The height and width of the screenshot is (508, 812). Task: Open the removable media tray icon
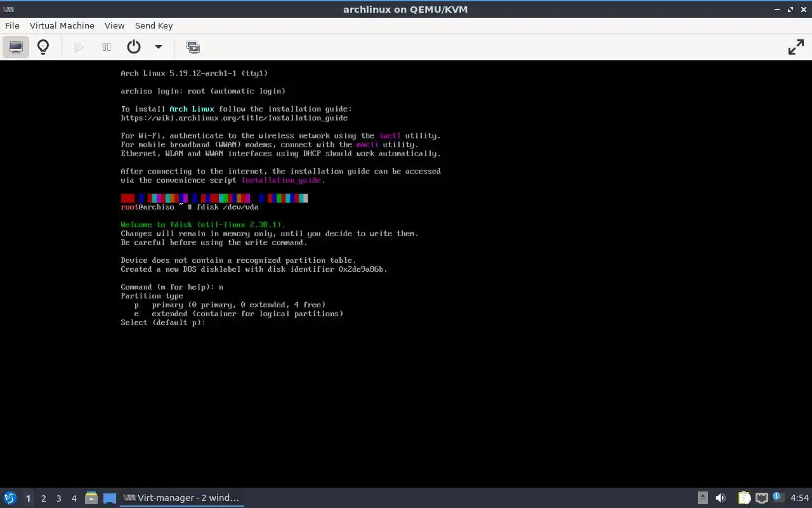click(703, 498)
